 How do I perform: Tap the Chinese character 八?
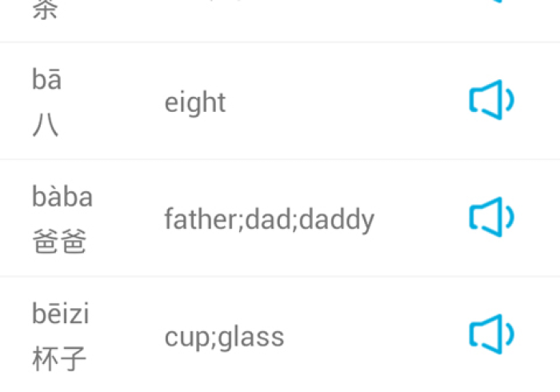[46, 126]
